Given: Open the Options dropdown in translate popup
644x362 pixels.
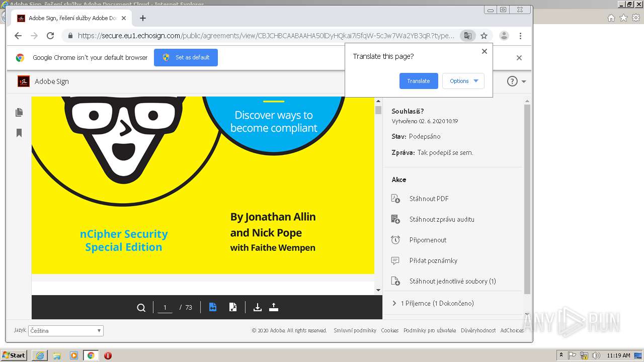Looking at the screenshot, I should click(463, 81).
